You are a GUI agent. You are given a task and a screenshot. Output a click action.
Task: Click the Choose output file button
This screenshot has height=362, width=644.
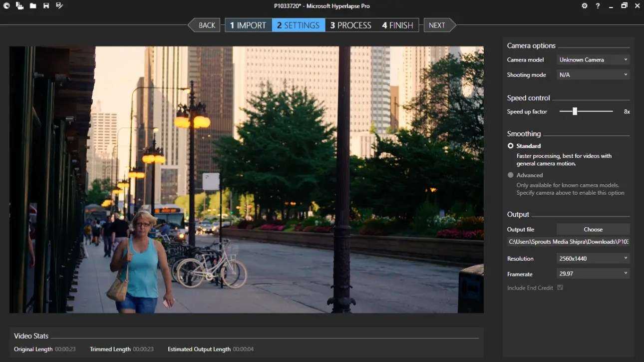pos(593,229)
